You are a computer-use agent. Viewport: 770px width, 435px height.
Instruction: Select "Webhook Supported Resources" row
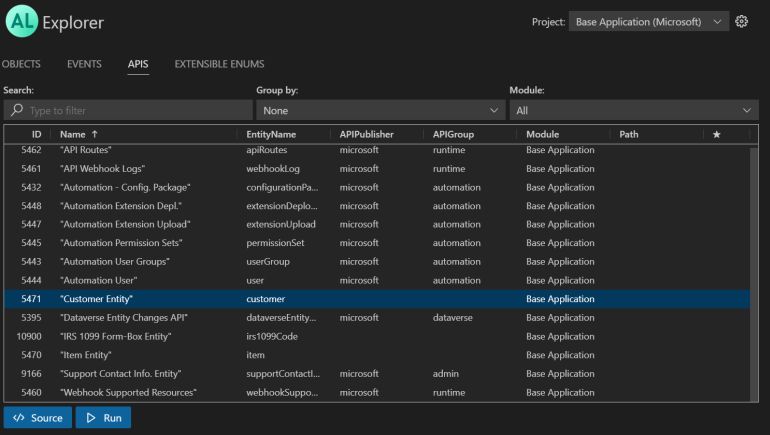tap(377, 392)
